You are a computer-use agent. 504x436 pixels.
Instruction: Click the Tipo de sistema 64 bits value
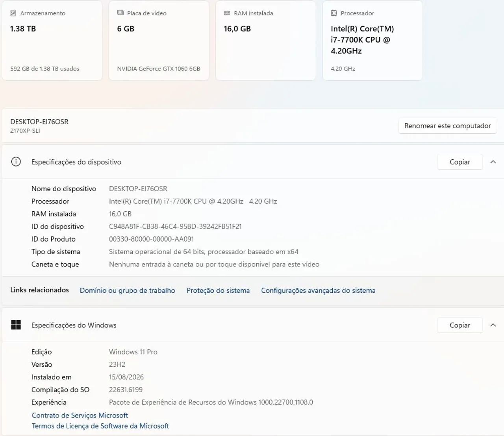pos(204,251)
